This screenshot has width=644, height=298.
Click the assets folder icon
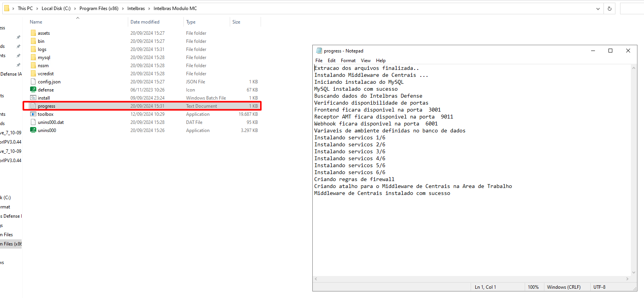(x=33, y=33)
